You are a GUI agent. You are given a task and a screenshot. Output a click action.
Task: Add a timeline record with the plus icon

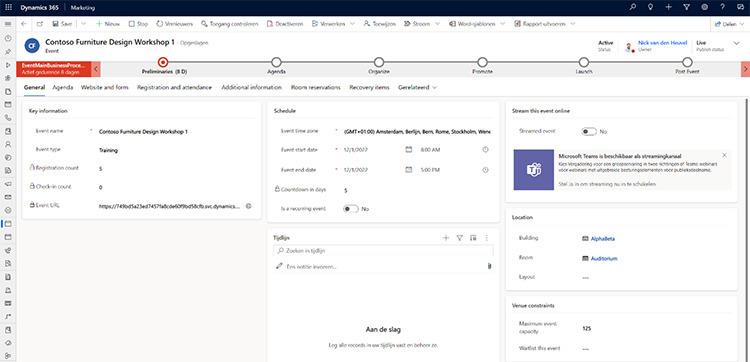coord(446,238)
